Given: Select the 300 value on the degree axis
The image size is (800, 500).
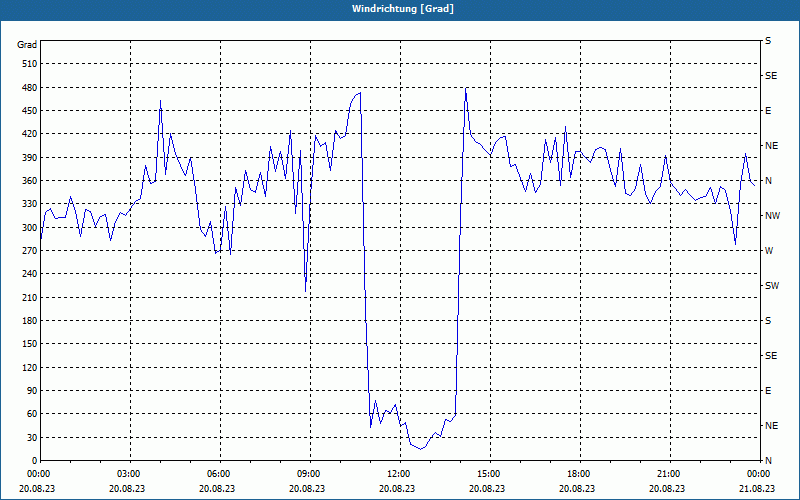Looking at the screenshot, I should (x=30, y=227).
